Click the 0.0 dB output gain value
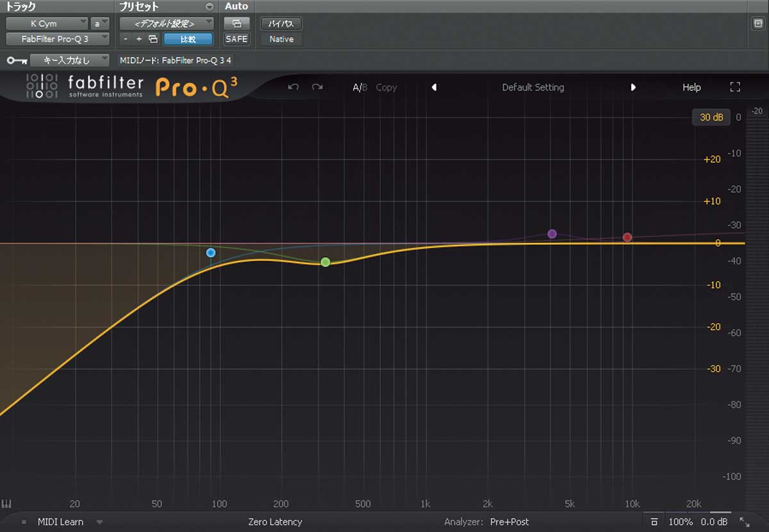This screenshot has width=769, height=532. click(715, 522)
